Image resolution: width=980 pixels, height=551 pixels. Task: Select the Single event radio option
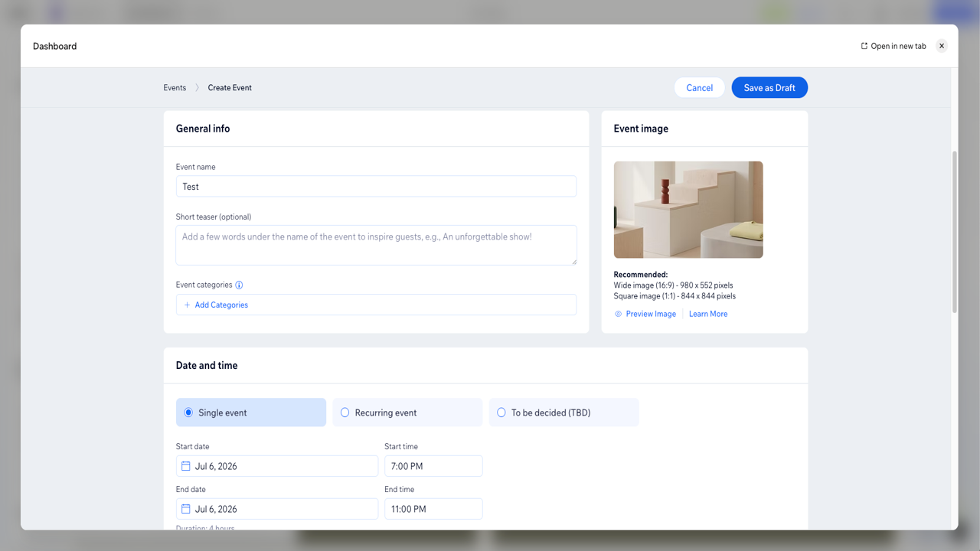(x=251, y=412)
